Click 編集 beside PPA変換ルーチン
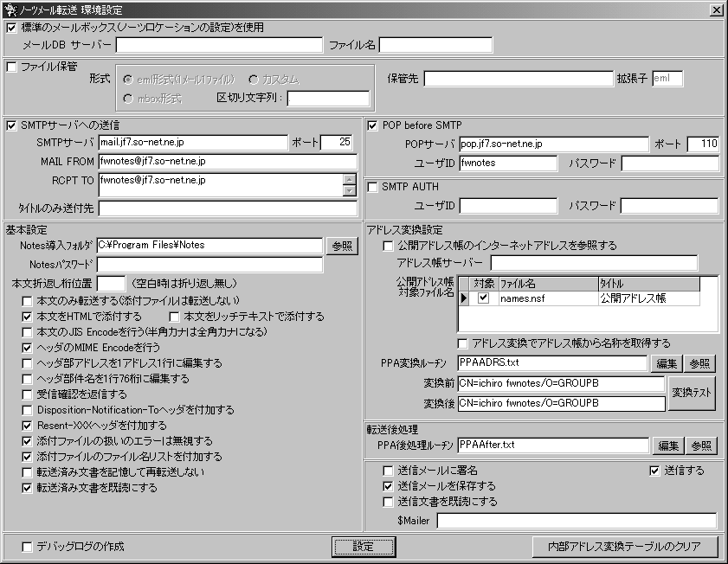The image size is (728, 564). [x=667, y=363]
